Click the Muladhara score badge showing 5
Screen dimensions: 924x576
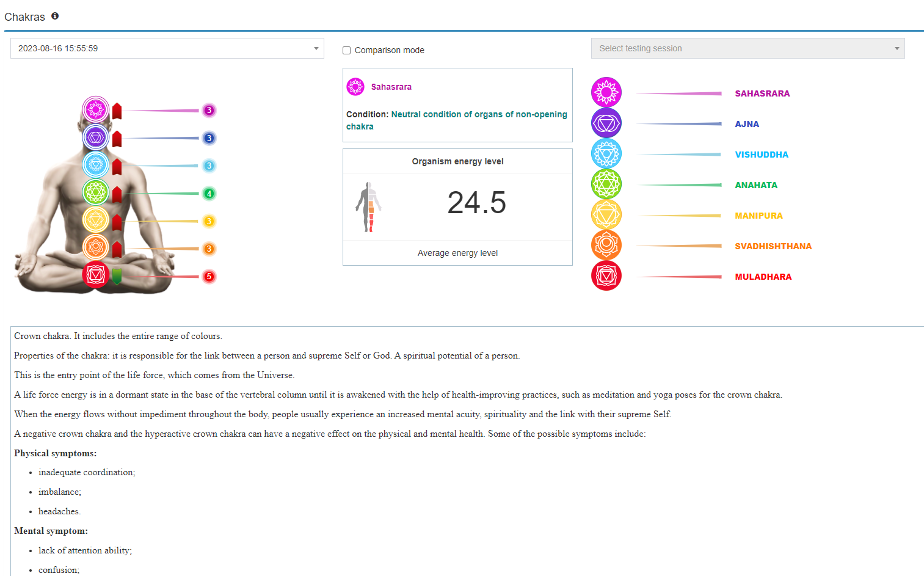click(x=209, y=276)
